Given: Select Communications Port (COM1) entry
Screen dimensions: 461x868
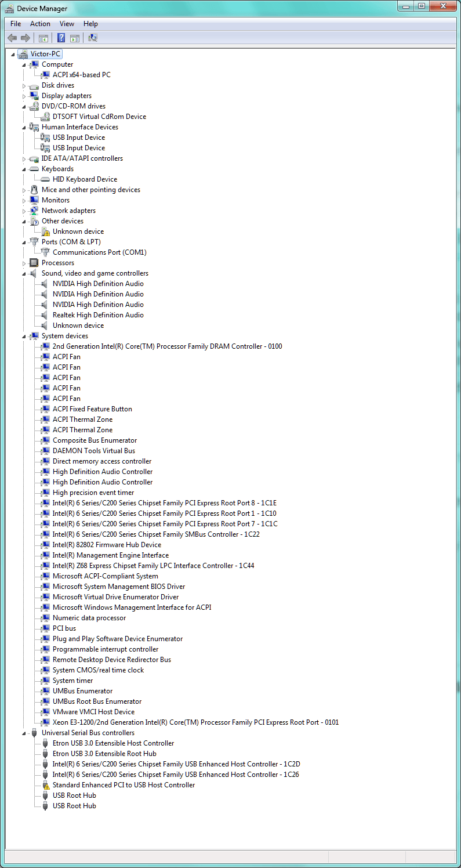Looking at the screenshot, I should coord(99,252).
